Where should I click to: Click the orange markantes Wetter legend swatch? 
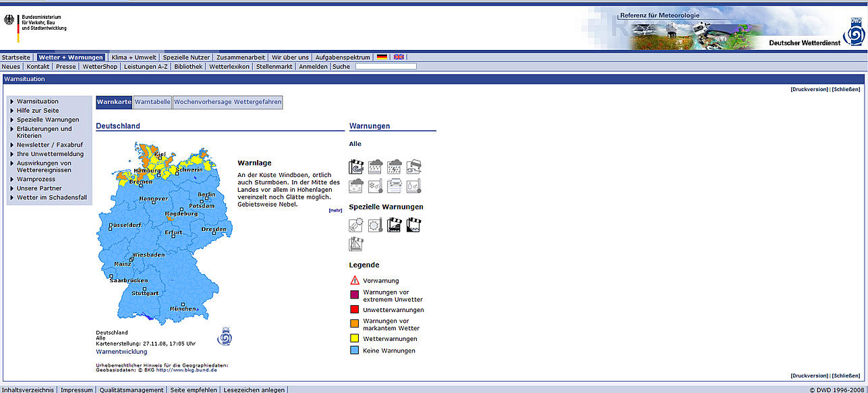(354, 324)
